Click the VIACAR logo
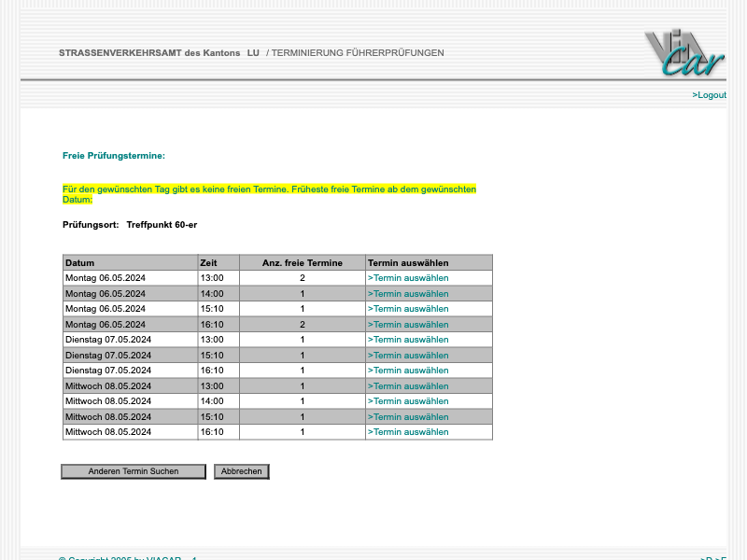Screen dimensions: 747x560 click(684, 53)
